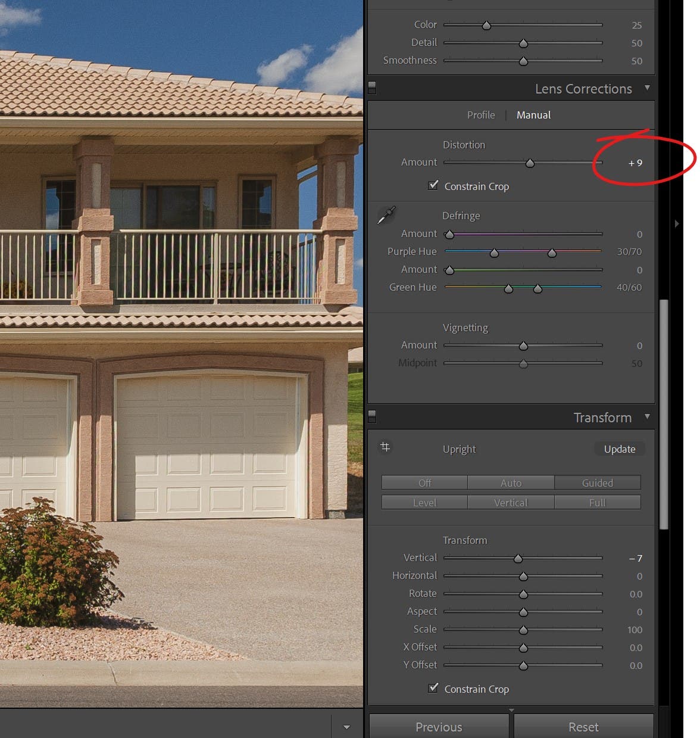Open the toolbar options chevron
The height and width of the screenshot is (738, 700).
click(x=347, y=727)
